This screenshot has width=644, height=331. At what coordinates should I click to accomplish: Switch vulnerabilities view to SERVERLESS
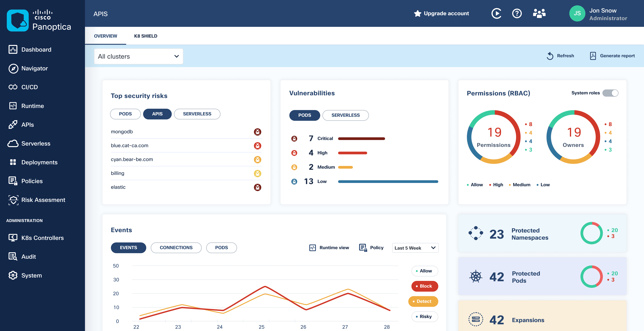pyautogui.click(x=346, y=115)
